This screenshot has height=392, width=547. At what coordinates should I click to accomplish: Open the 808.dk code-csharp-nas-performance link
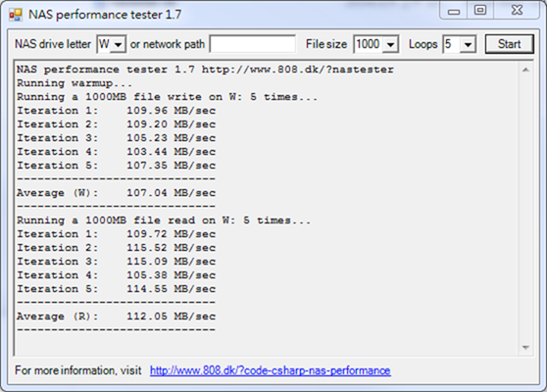pyautogui.click(x=270, y=370)
